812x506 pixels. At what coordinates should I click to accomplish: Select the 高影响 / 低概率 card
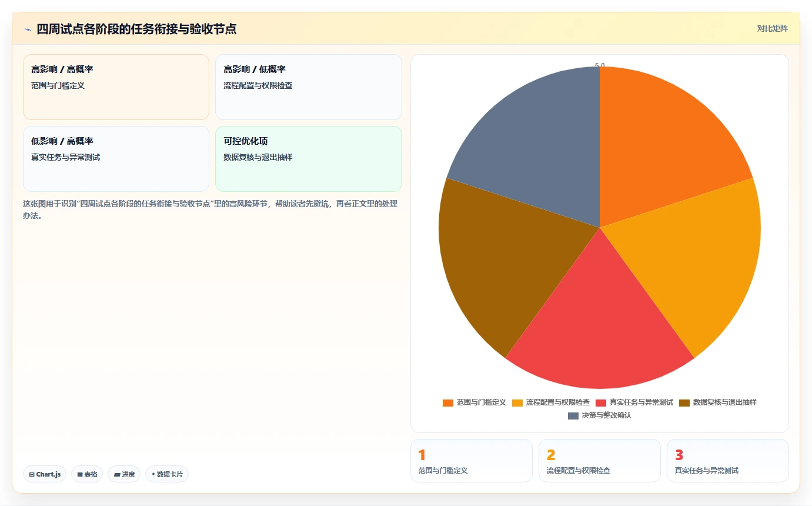[x=309, y=87]
